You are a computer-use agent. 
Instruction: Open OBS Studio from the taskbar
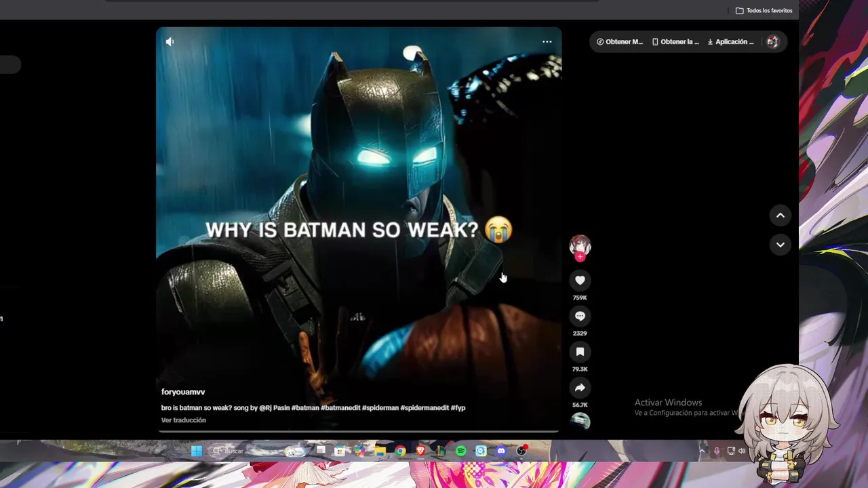pos(521,451)
